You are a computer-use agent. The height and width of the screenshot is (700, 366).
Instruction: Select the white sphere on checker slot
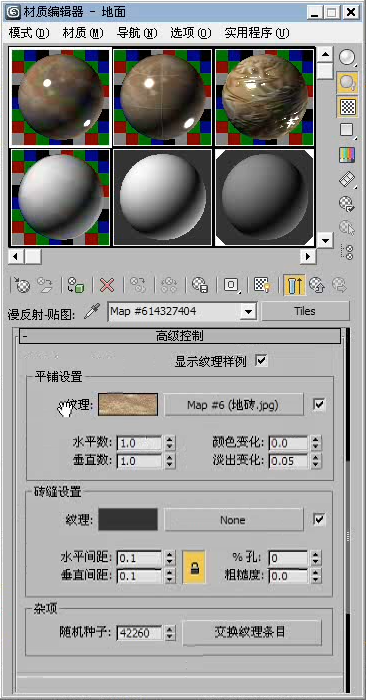pos(60,197)
